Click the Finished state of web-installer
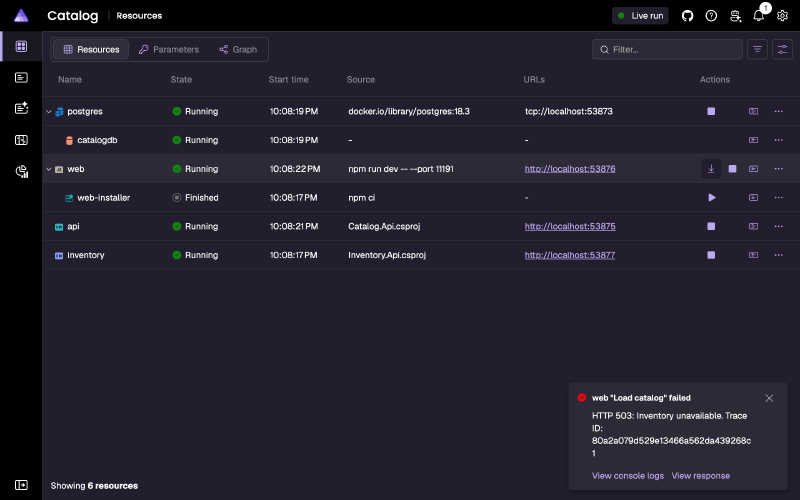Image resolution: width=800 pixels, height=500 pixels. tap(195, 197)
